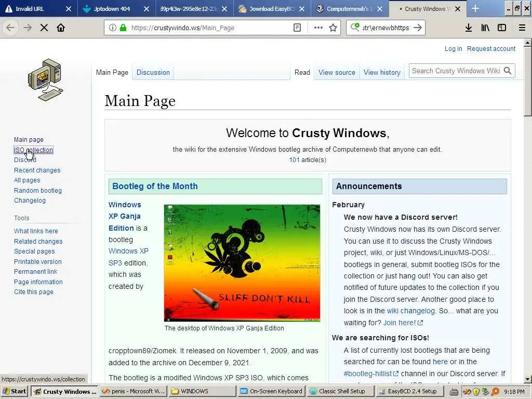Open ISO collection sidebar link

tap(34, 150)
